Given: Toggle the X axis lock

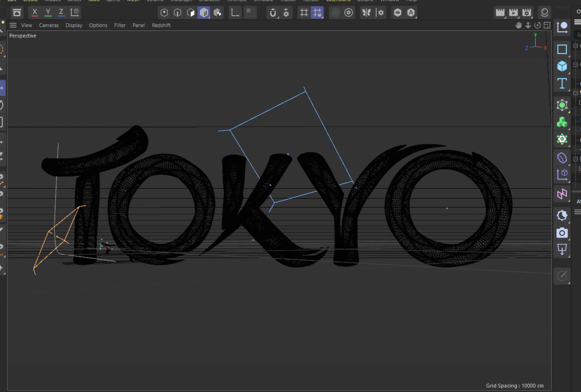Looking at the screenshot, I should [35, 12].
